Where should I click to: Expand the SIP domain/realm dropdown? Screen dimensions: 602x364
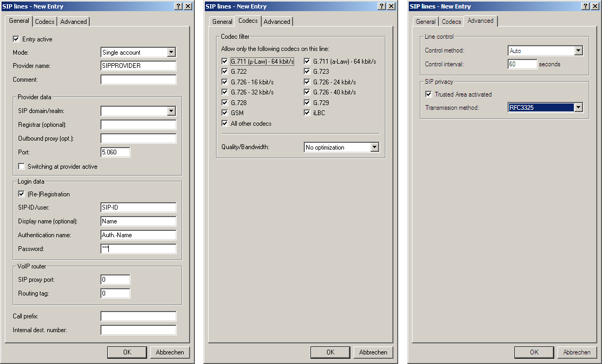[x=171, y=111]
